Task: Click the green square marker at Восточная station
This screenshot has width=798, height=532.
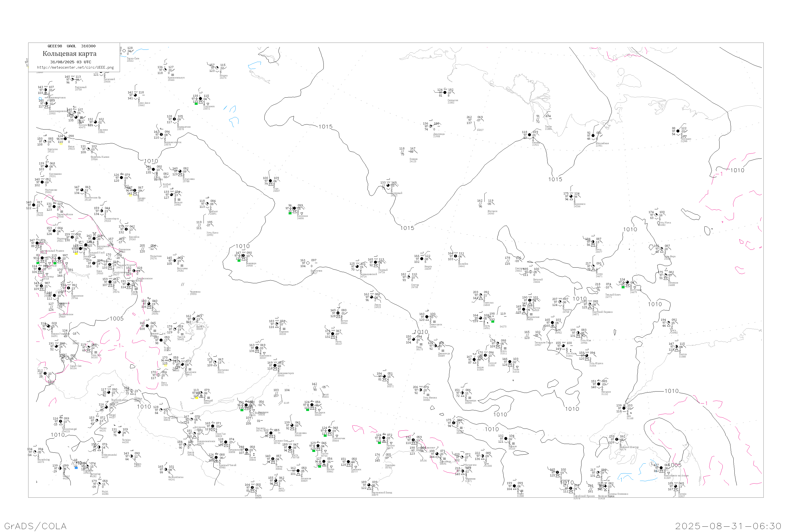Action: pyautogui.click(x=623, y=287)
